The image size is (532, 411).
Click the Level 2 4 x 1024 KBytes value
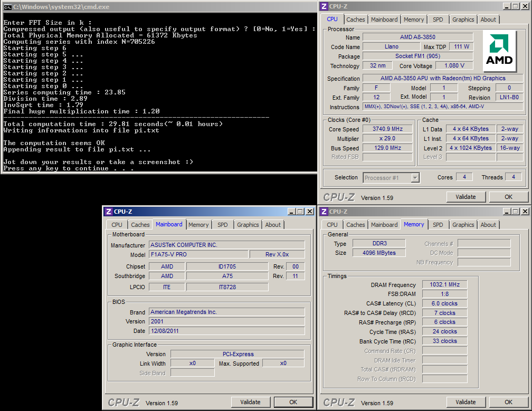pos(471,148)
